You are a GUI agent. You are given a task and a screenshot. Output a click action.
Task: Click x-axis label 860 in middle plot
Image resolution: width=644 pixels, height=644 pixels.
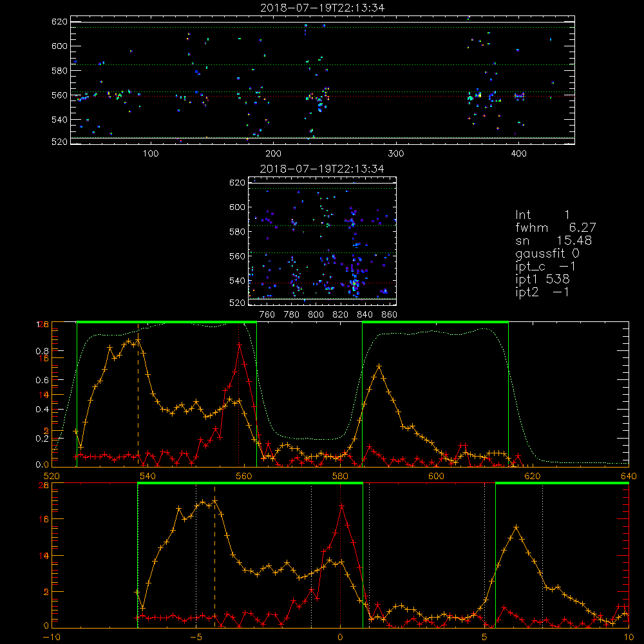(x=390, y=315)
